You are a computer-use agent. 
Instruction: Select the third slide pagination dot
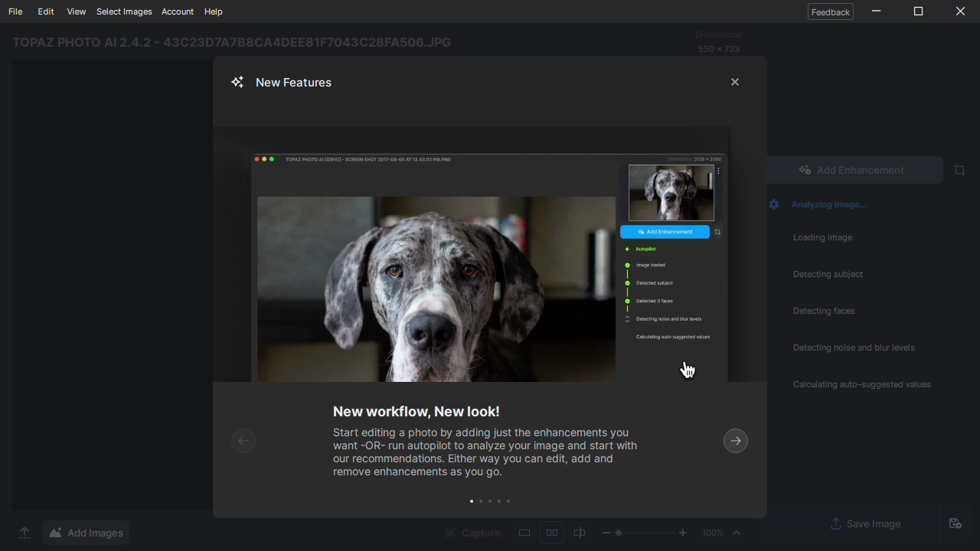(x=490, y=501)
